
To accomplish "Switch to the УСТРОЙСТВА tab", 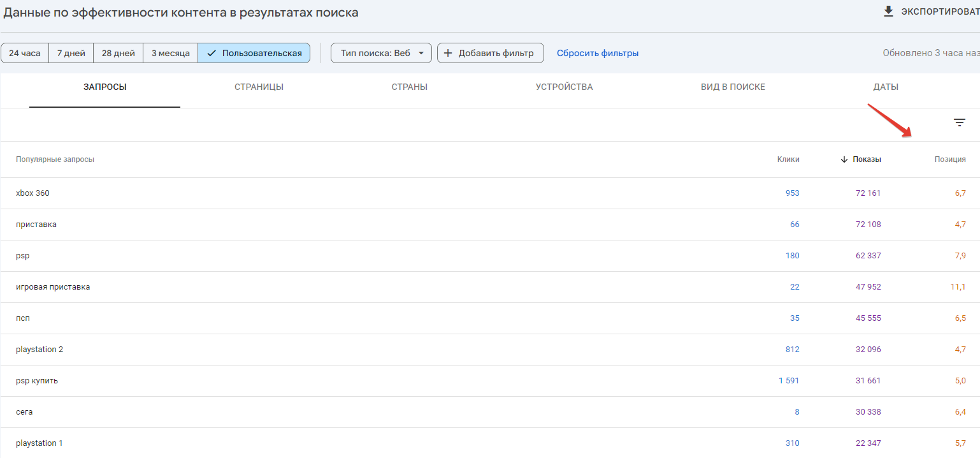I will point(565,87).
